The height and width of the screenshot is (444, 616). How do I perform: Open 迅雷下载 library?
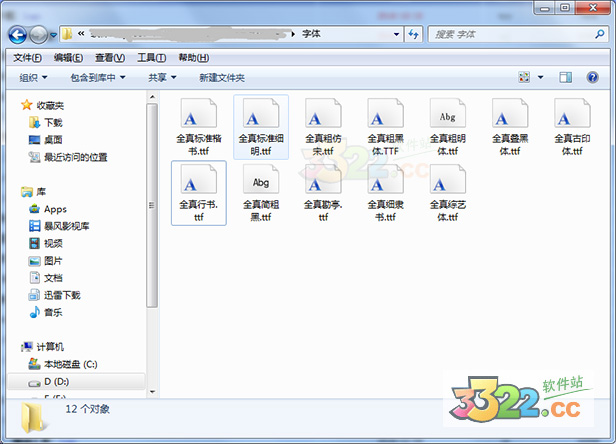[55, 295]
